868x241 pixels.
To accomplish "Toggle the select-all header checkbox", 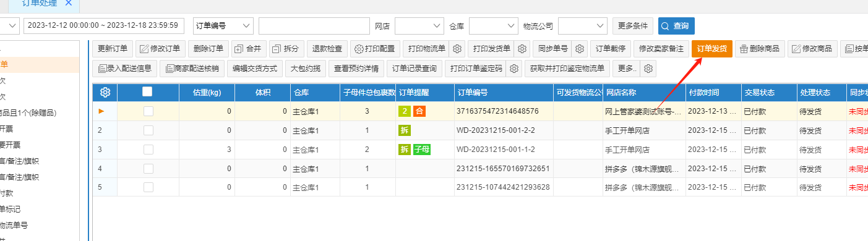I will tap(147, 91).
